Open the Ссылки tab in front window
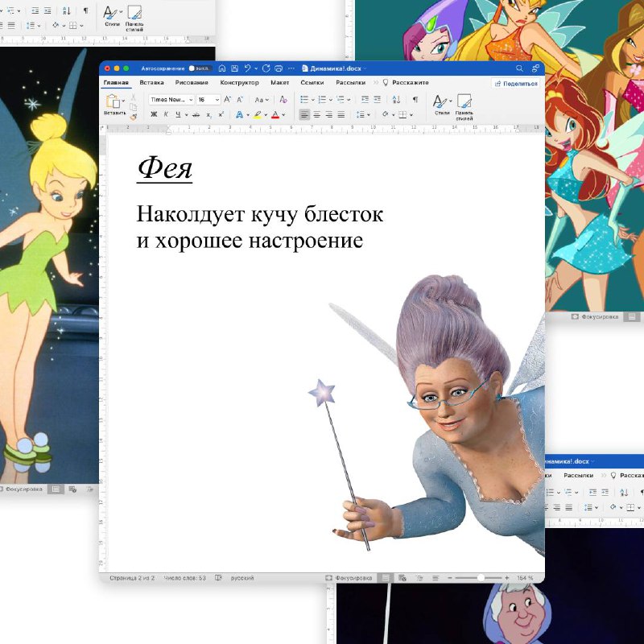 (312, 83)
